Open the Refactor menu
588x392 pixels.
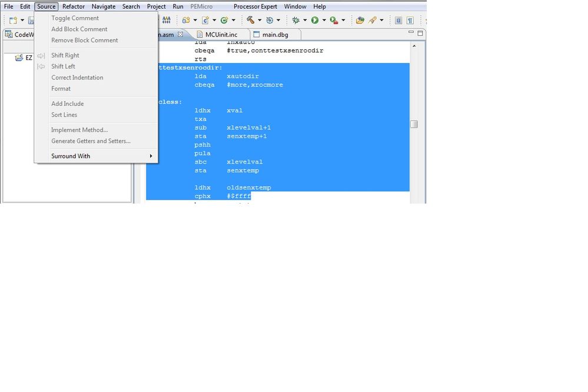click(x=73, y=6)
